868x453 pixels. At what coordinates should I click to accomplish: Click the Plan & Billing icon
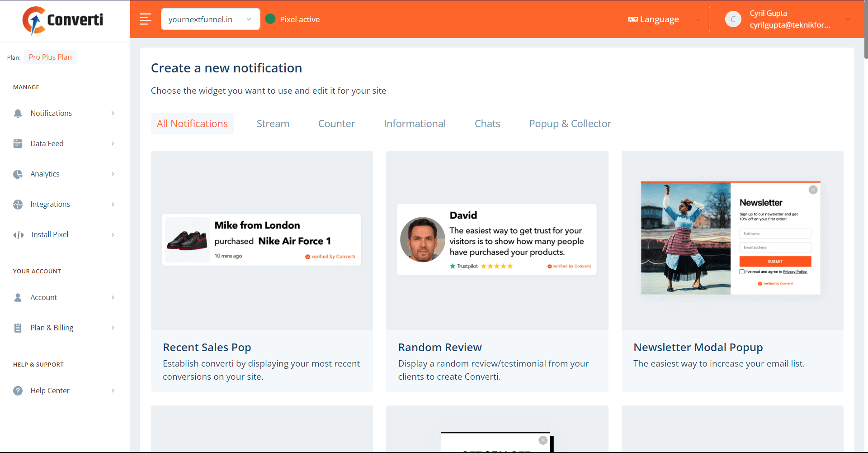[x=18, y=327]
